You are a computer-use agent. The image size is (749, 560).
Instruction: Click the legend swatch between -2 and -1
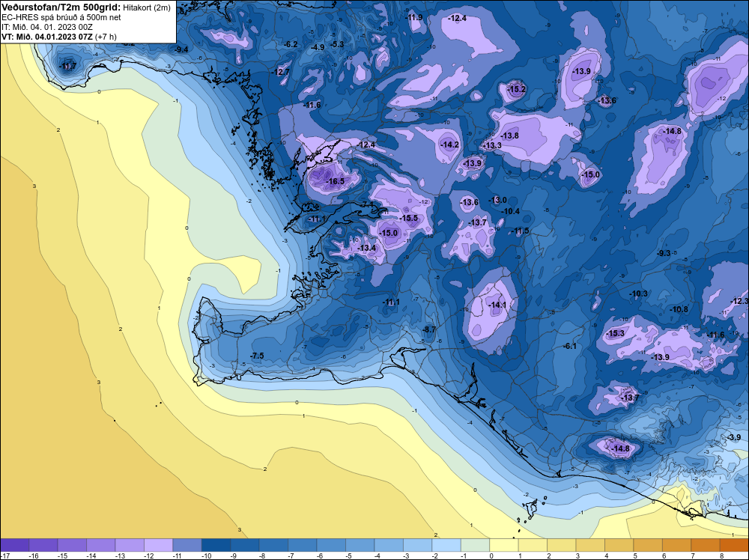(x=446, y=545)
